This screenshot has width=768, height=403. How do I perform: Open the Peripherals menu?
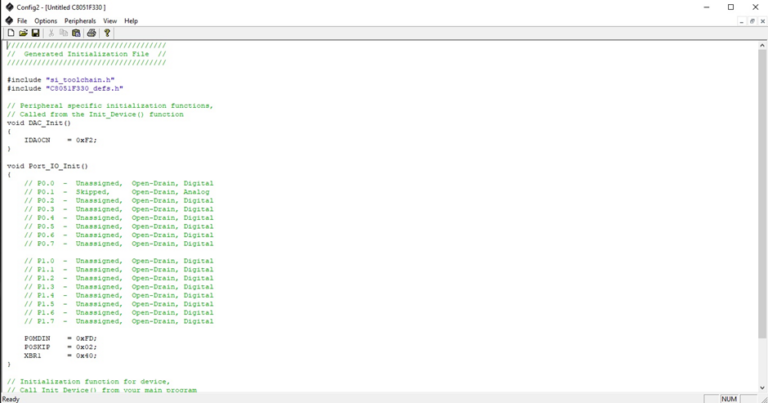point(80,20)
